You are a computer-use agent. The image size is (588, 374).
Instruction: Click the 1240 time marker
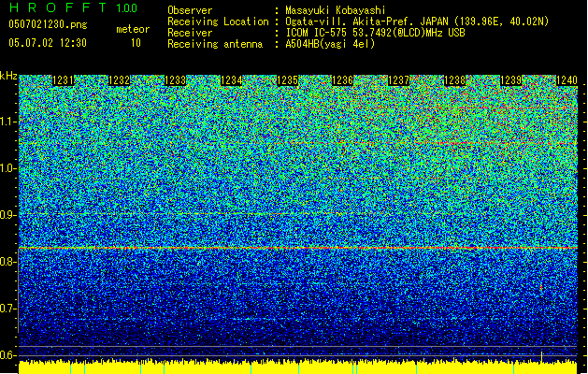point(566,80)
